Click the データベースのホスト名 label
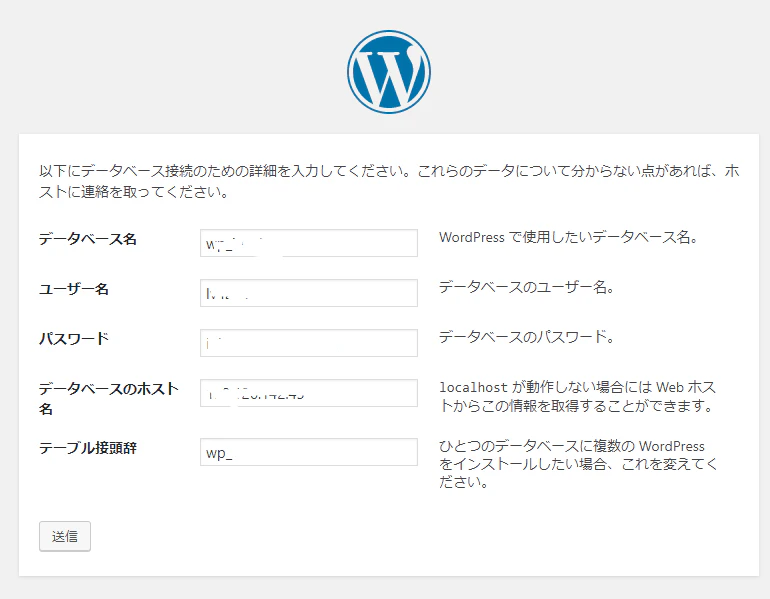 click(109, 398)
